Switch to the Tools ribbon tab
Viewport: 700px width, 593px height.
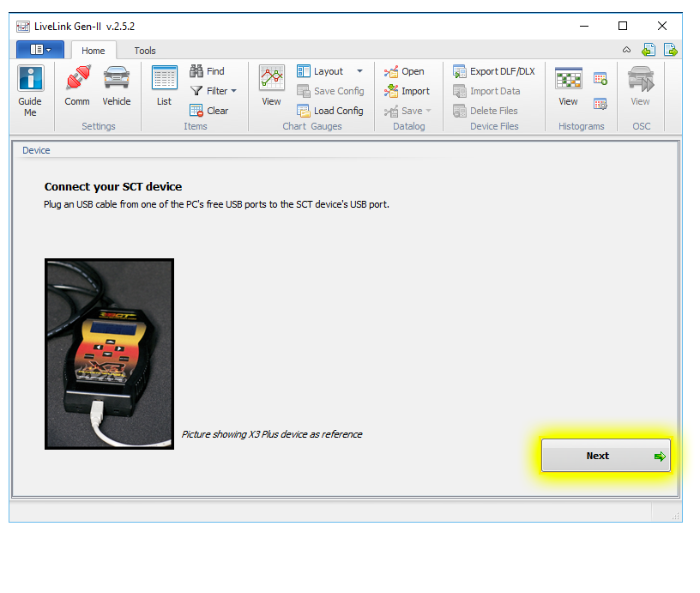tap(145, 51)
